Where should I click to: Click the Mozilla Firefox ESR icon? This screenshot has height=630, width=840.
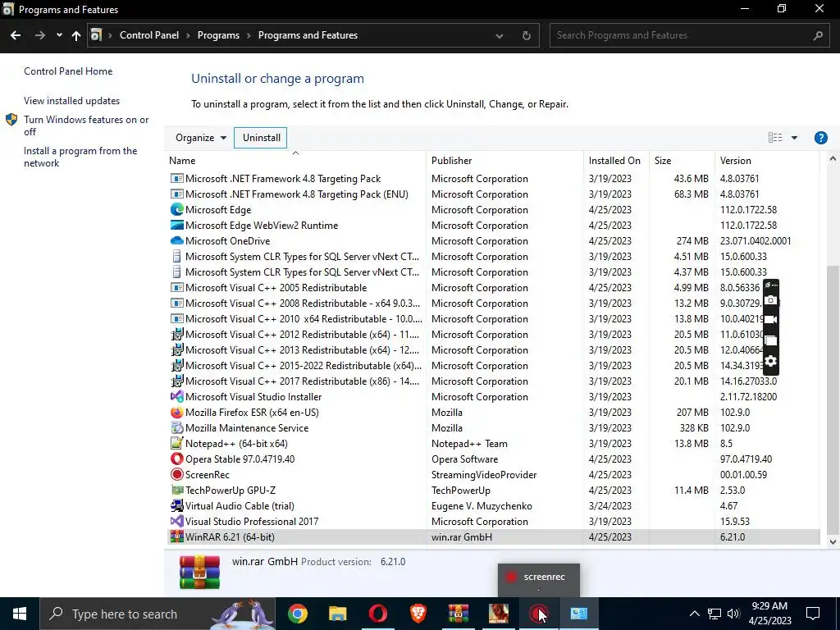click(x=176, y=413)
